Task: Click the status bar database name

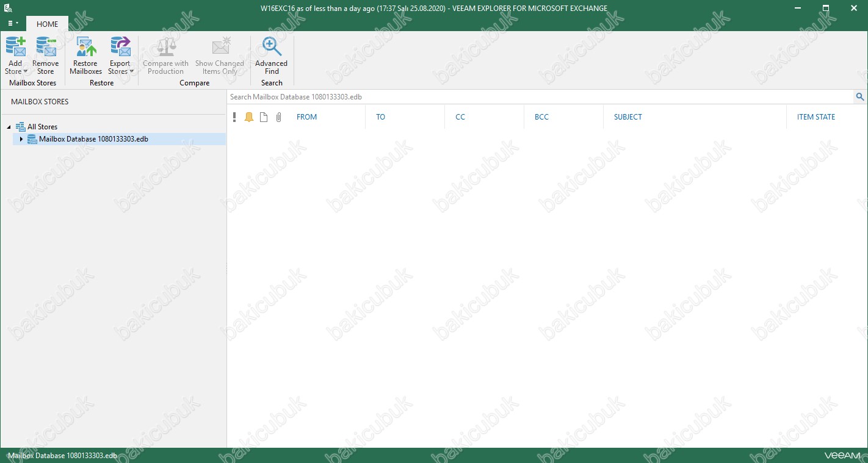Action: pyautogui.click(x=62, y=456)
